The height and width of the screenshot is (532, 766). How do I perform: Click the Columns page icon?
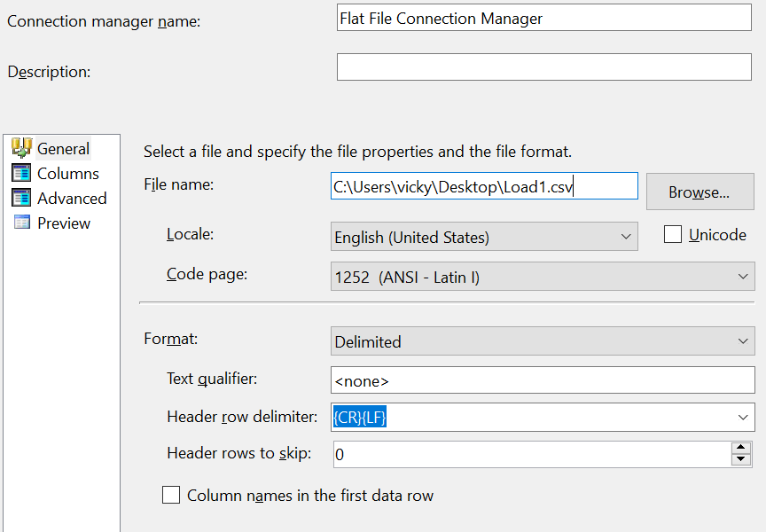pyautogui.click(x=21, y=173)
